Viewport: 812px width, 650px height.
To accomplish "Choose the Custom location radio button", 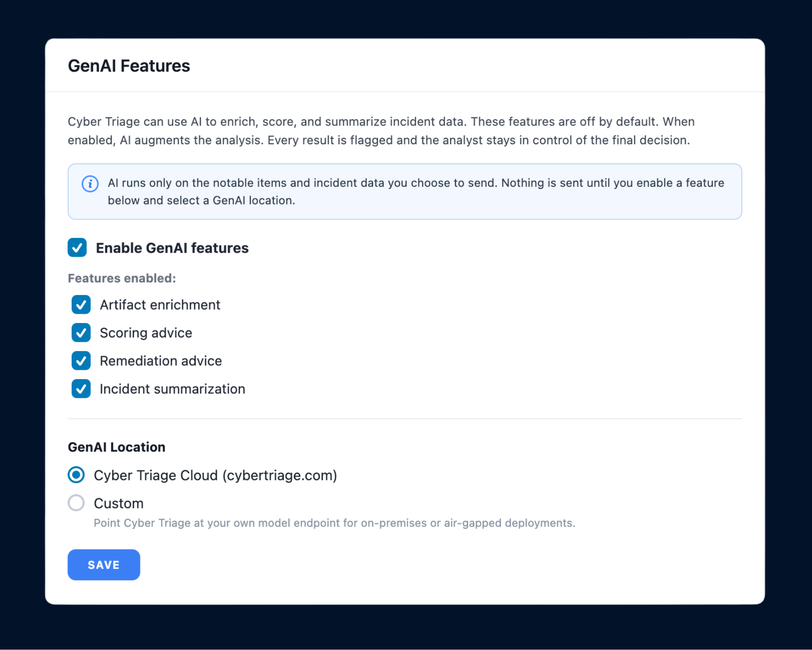I will click(76, 503).
